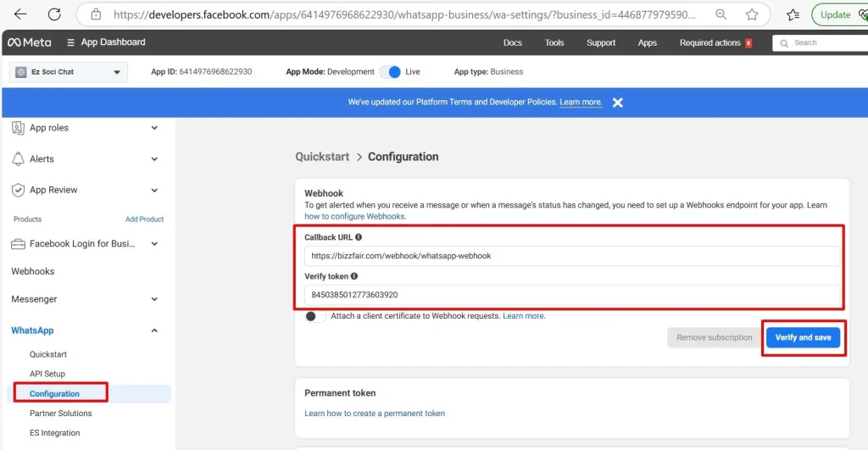Click Remove subscription button

714,337
